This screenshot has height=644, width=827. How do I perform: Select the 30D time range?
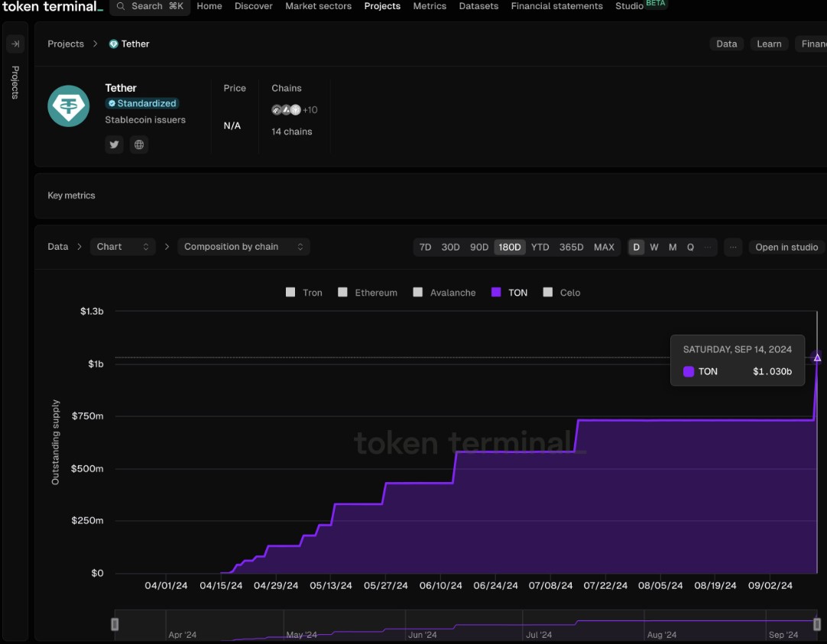[x=450, y=248]
